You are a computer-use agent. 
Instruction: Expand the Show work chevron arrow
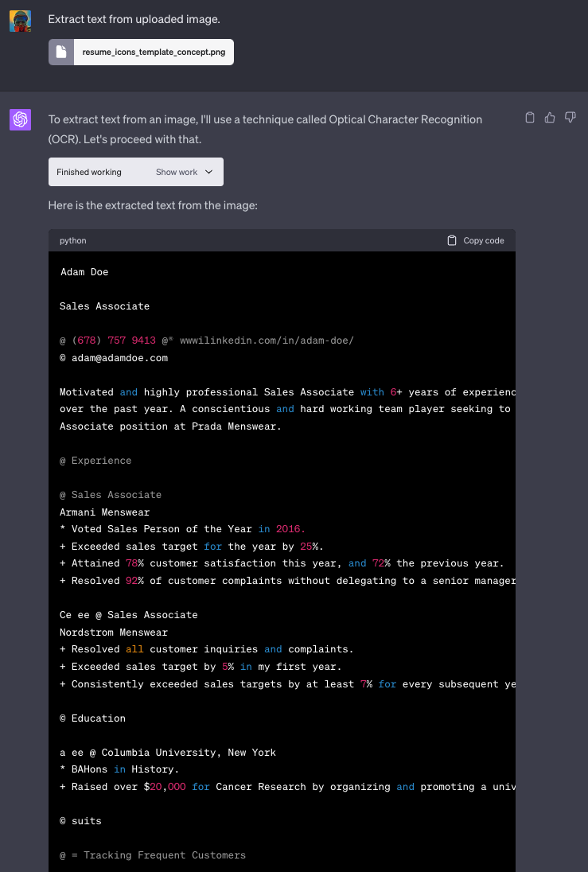pos(209,172)
